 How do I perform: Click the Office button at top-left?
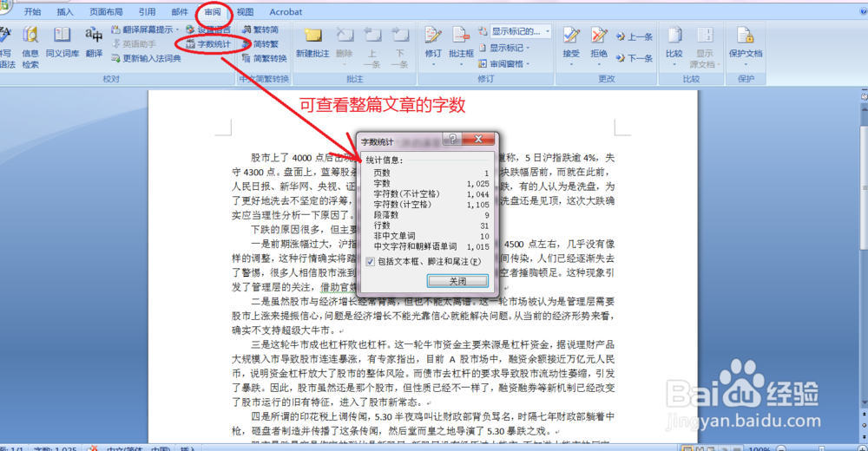(x=4, y=5)
